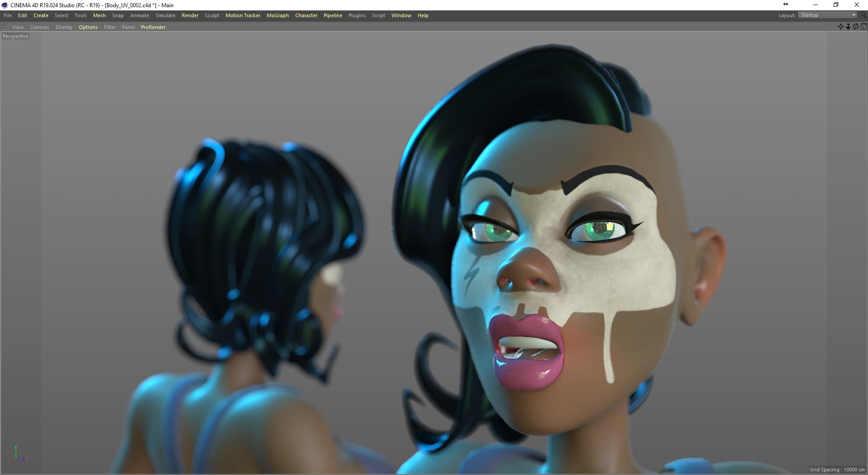
Task: Click the viewport zoom (dolly camera) icon
Action: pyautogui.click(x=848, y=27)
